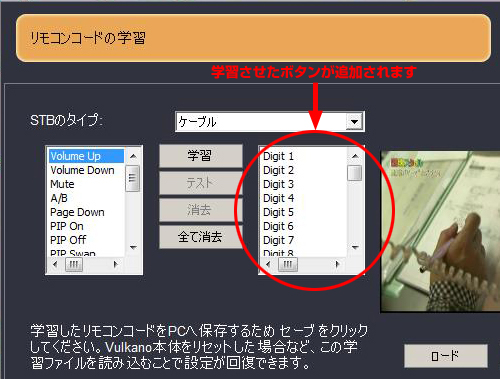Viewport: 500px width, 379px height.
Task: Click left list scroll-down arrow
Action: click(x=133, y=248)
